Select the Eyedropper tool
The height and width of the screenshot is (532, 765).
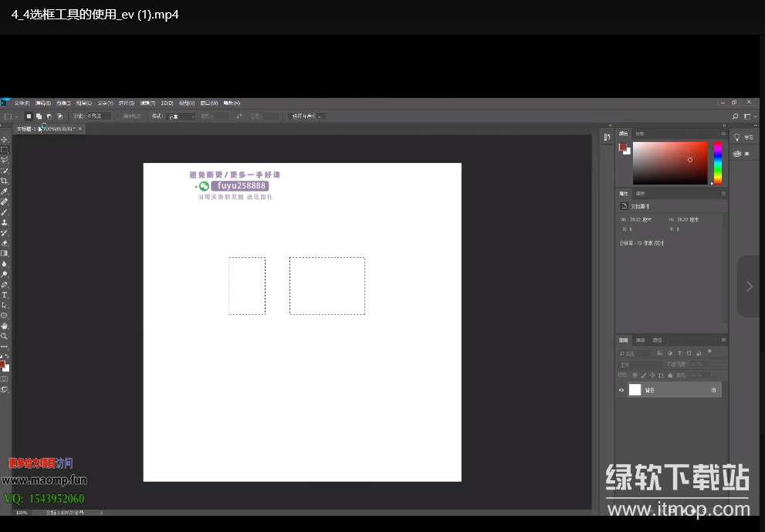point(5,191)
